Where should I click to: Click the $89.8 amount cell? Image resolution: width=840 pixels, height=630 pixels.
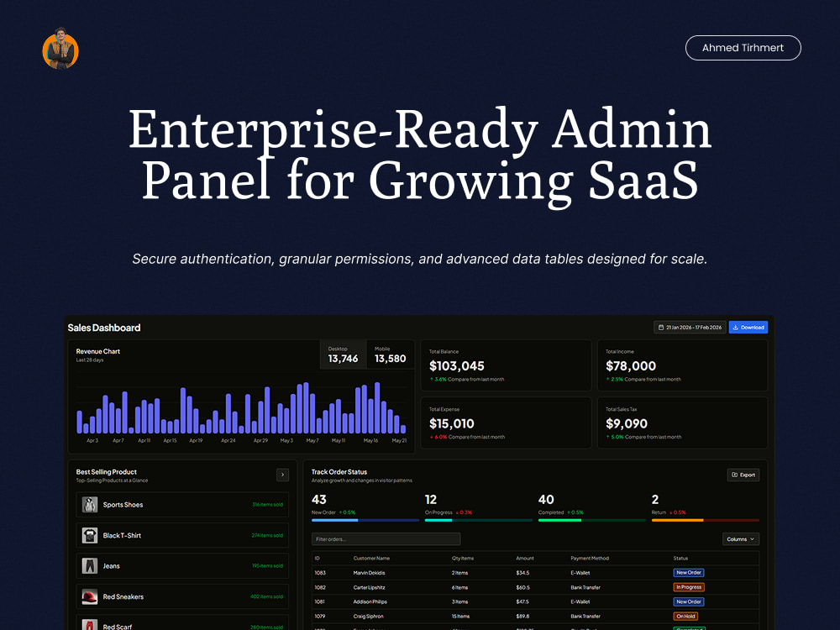pyautogui.click(x=522, y=616)
